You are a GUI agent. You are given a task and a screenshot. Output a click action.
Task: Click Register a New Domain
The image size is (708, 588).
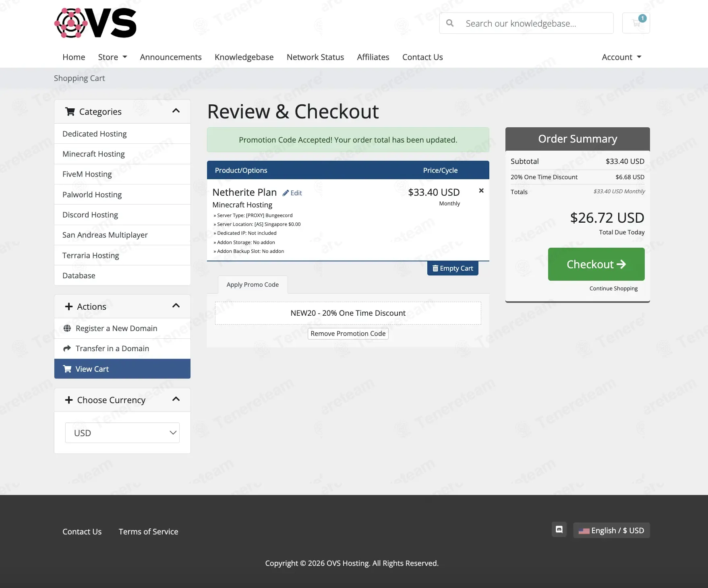pos(122,328)
